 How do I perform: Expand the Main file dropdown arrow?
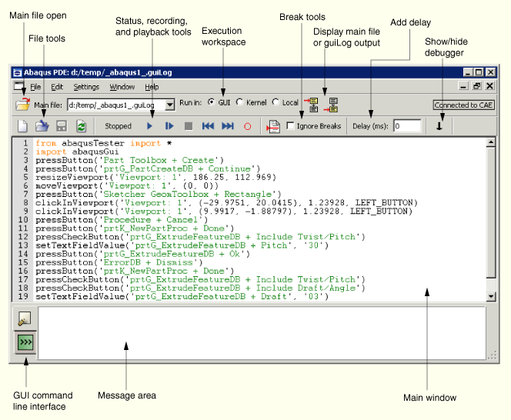tap(169, 105)
